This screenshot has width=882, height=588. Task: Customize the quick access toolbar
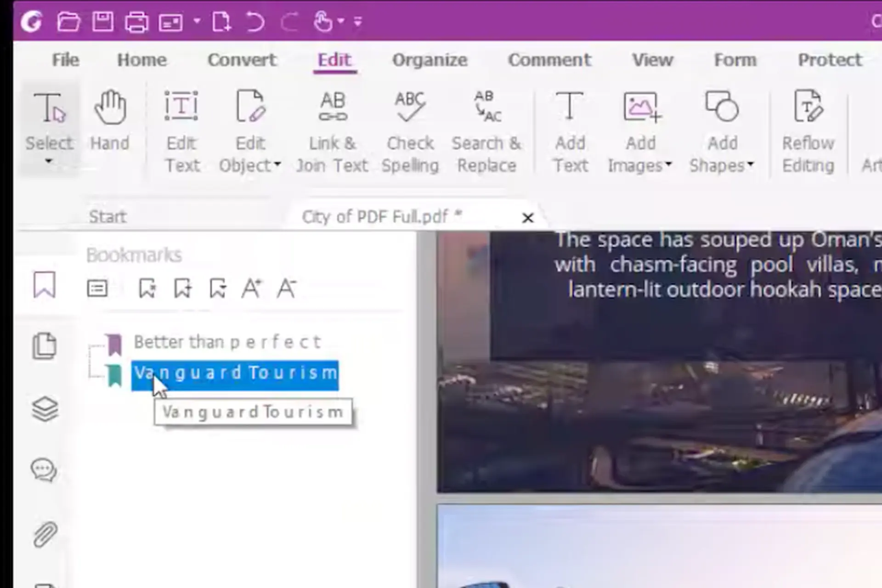click(x=358, y=22)
